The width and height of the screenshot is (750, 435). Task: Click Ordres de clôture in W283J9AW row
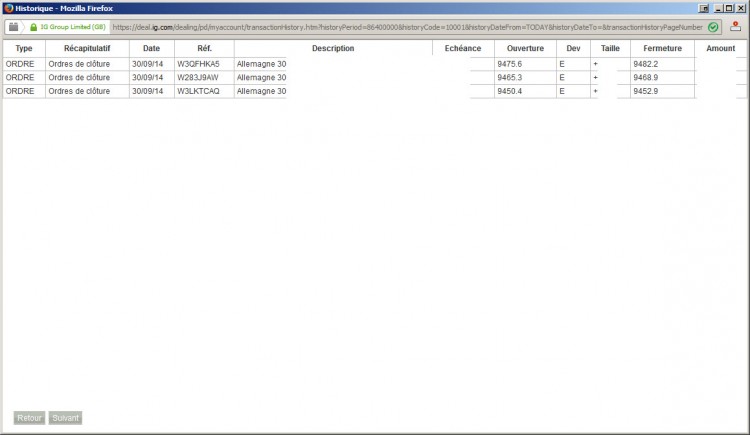[79, 78]
